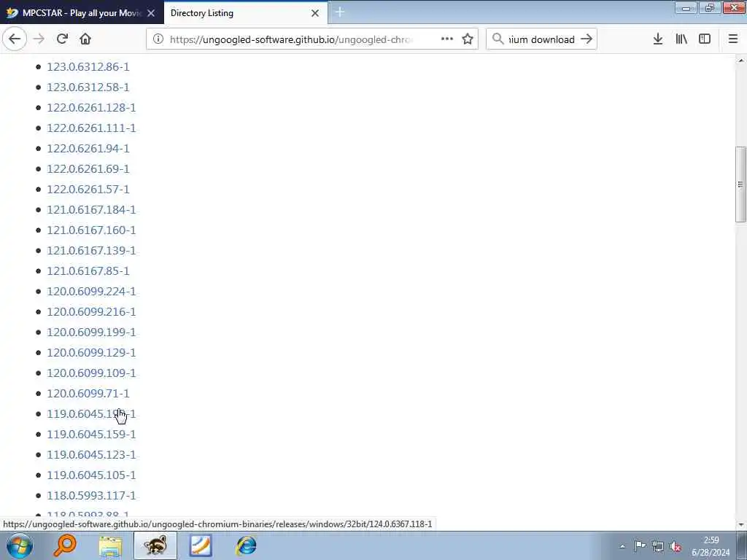Bookmark this page with the star
Image resolution: width=747 pixels, height=560 pixels.
468,39
